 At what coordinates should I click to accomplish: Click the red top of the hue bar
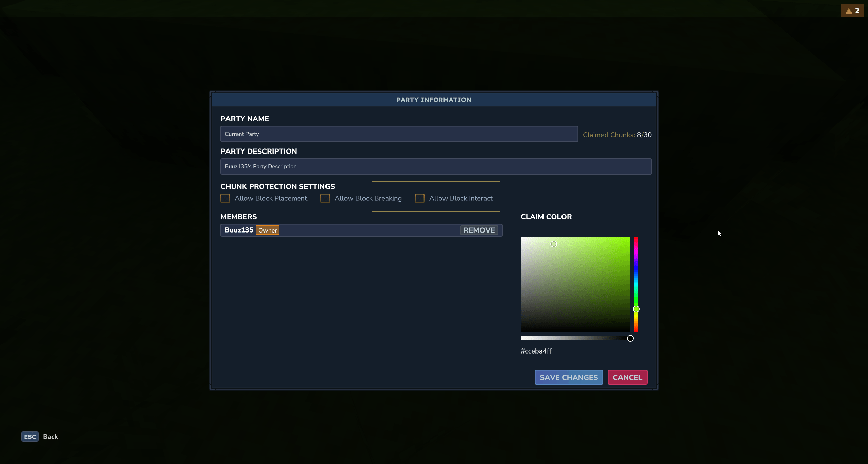[636, 239]
